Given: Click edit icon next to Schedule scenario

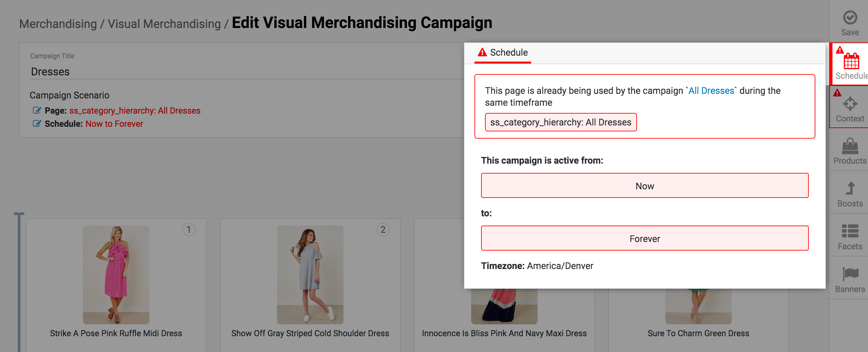Looking at the screenshot, I should 37,124.
